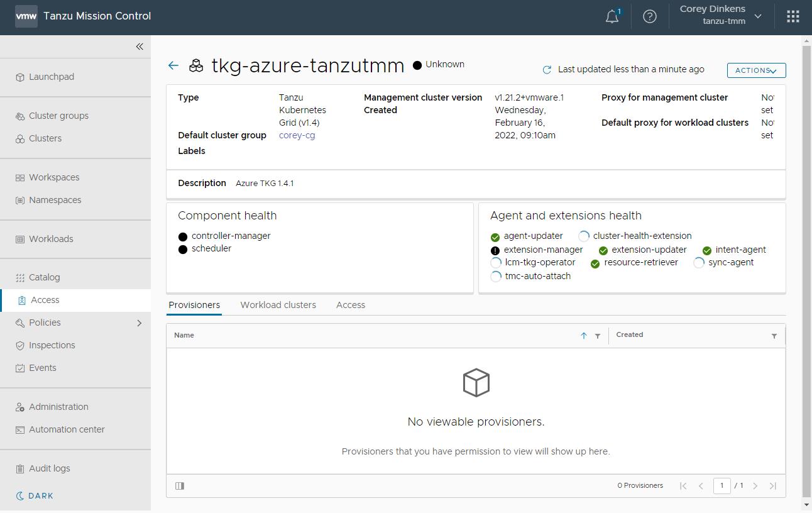
Task: Click the sync-agent status
Action: point(723,263)
